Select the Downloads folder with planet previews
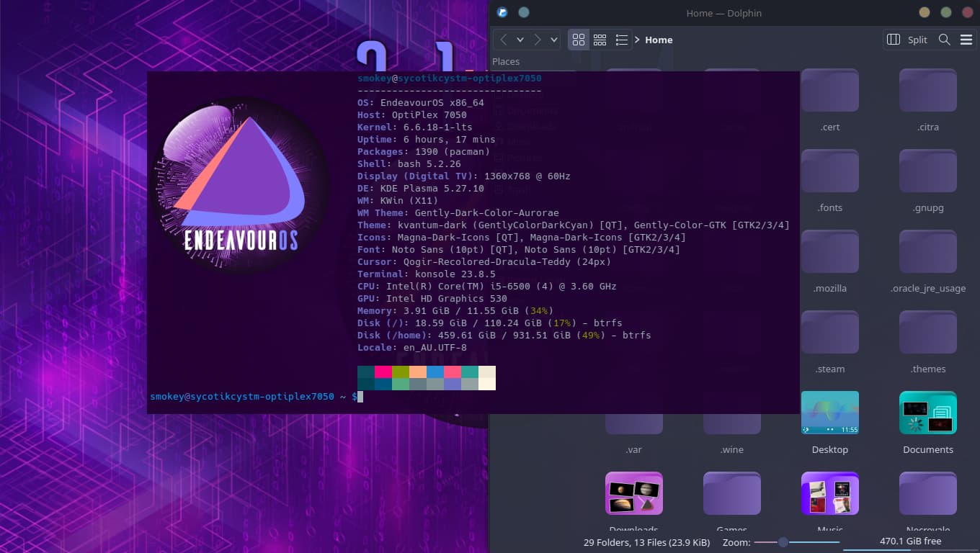 (634, 493)
